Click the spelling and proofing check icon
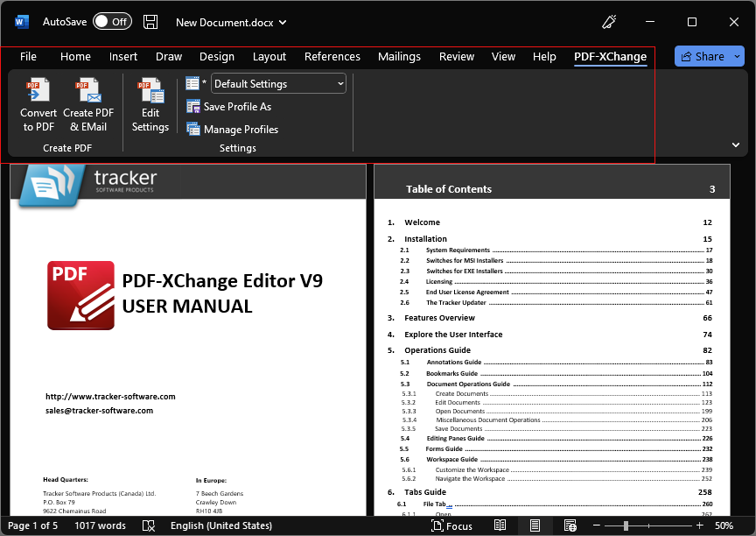 (149, 525)
